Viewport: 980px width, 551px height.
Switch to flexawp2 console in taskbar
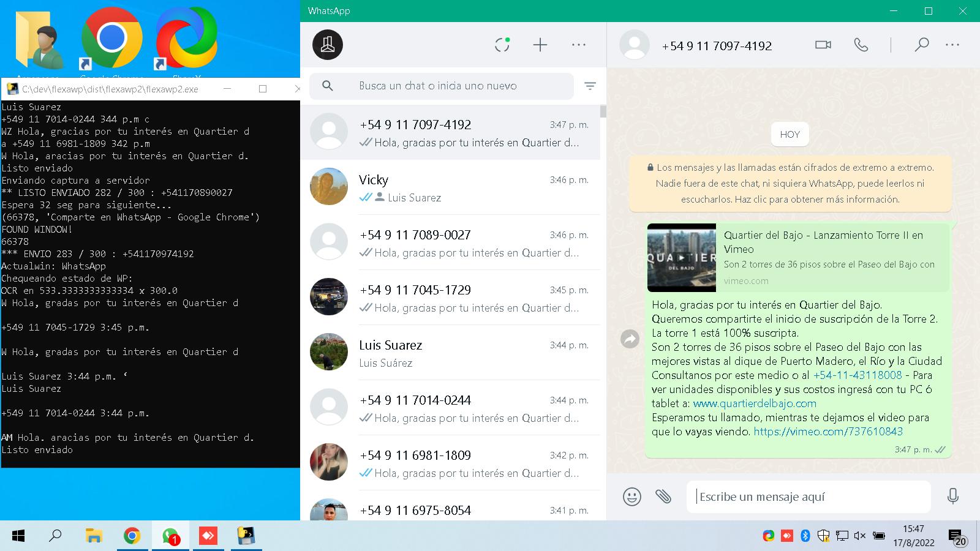click(x=246, y=536)
